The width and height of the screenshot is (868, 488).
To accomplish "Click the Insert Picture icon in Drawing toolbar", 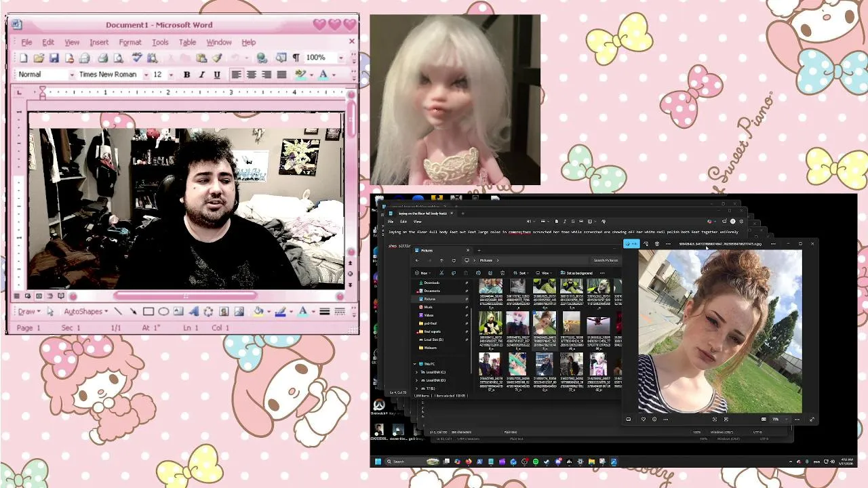I will click(x=239, y=312).
